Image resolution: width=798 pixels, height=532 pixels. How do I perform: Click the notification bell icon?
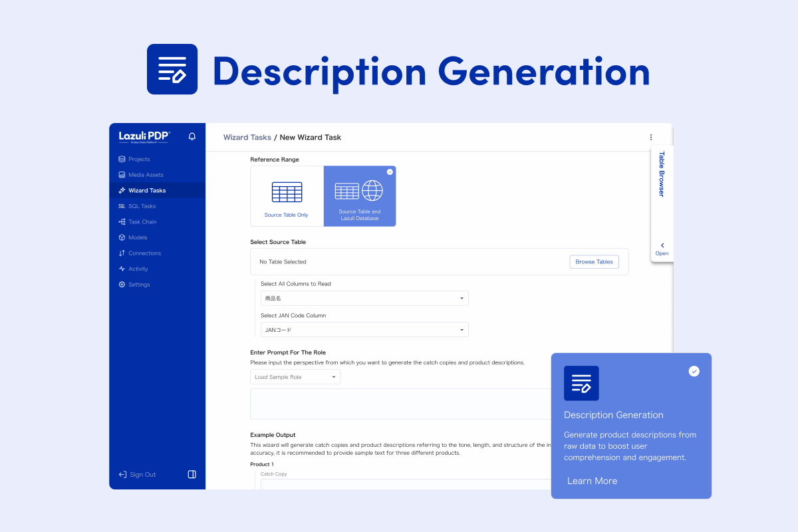[x=192, y=136]
